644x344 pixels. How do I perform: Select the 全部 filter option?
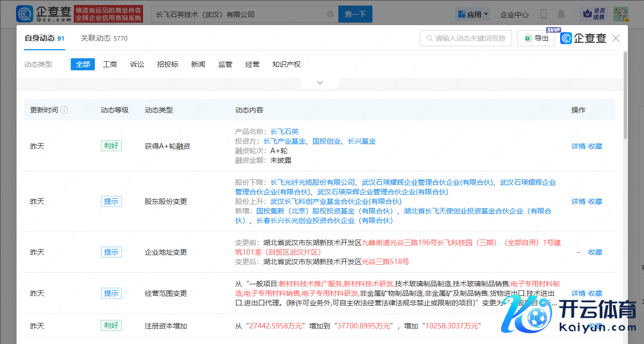(x=83, y=64)
